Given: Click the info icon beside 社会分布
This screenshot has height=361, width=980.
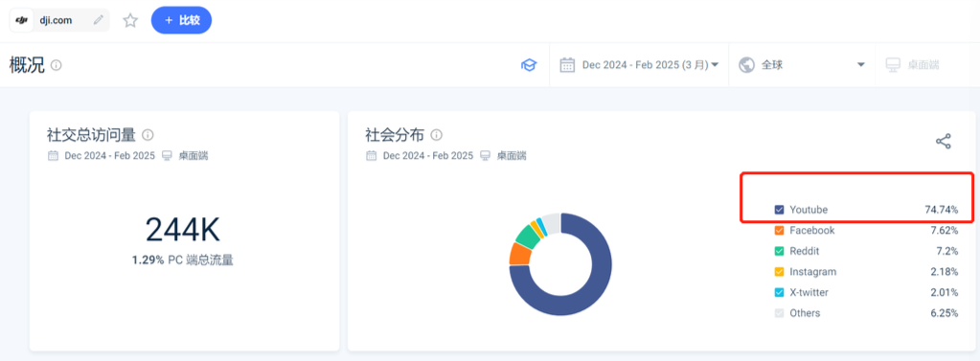Looking at the screenshot, I should pyautogui.click(x=437, y=134).
